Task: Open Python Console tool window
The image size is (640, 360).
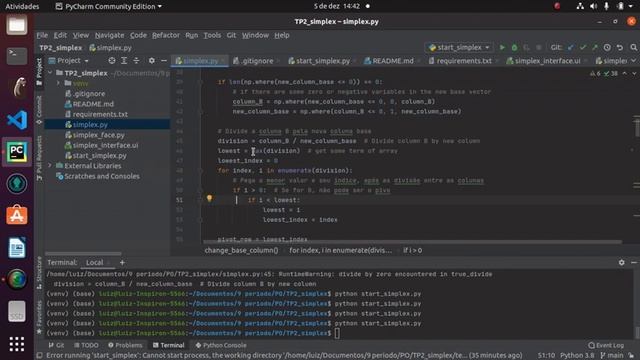Action: [221, 345]
